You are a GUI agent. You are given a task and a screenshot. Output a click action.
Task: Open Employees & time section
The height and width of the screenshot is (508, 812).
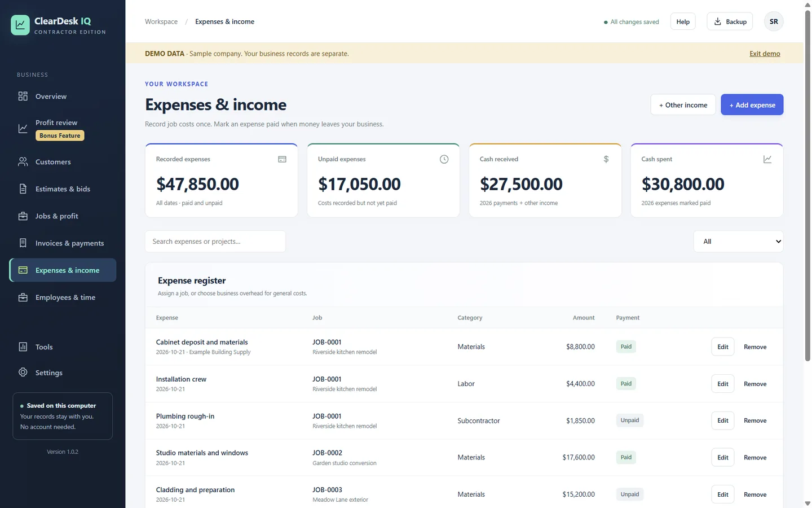pos(65,297)
